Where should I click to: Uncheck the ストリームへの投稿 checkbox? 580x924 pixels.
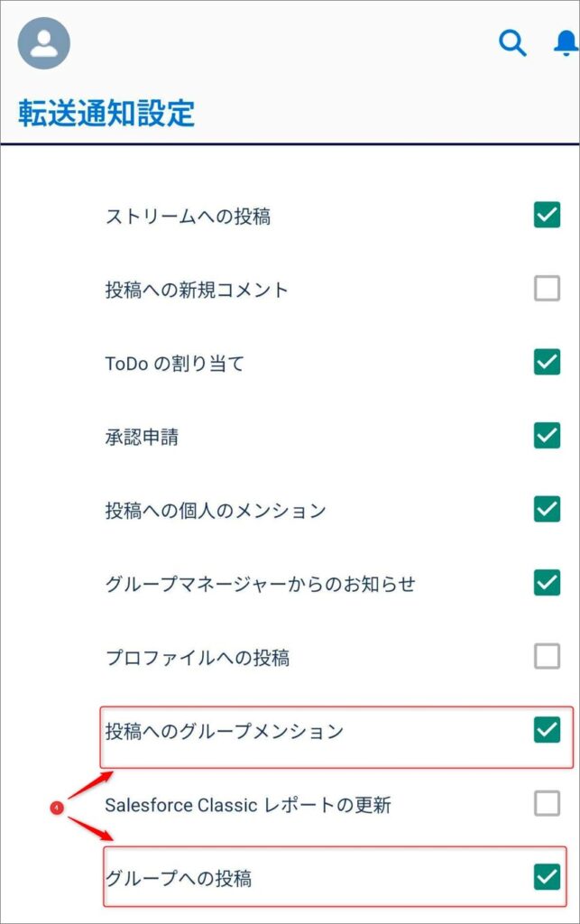tap(547, 215)
